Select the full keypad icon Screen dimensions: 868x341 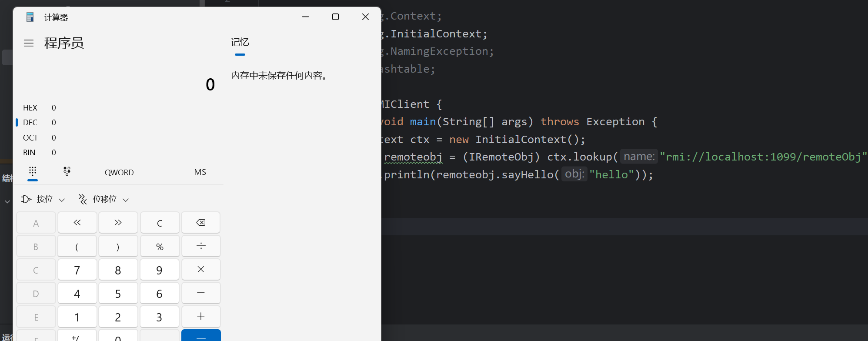coord(33,171)
